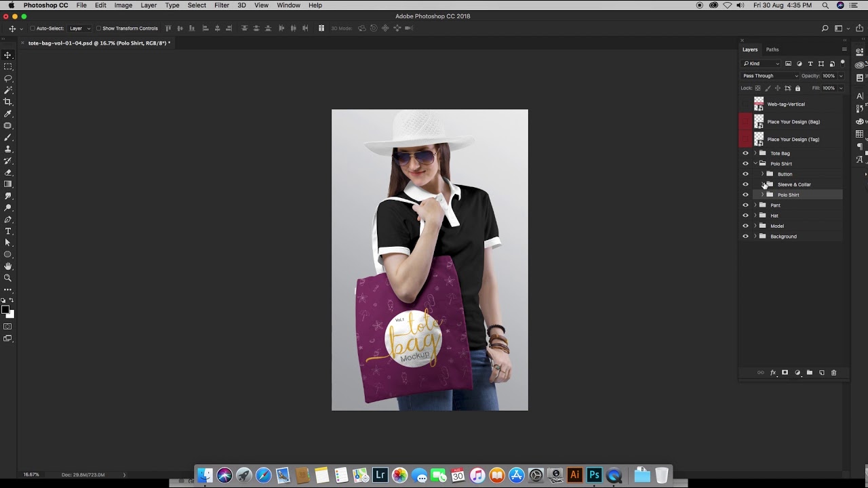868x488 pixels.
Task: Show the Web-tag-Vertical layer
Action: click(x=746, y=104)
